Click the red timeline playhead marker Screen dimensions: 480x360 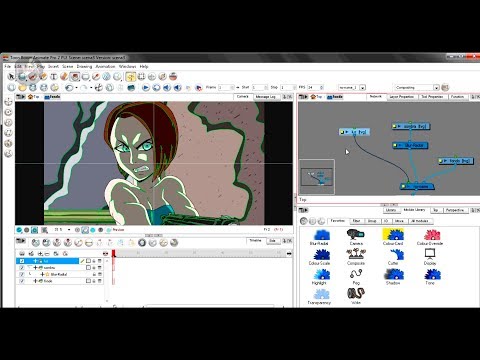coord(113,254)
